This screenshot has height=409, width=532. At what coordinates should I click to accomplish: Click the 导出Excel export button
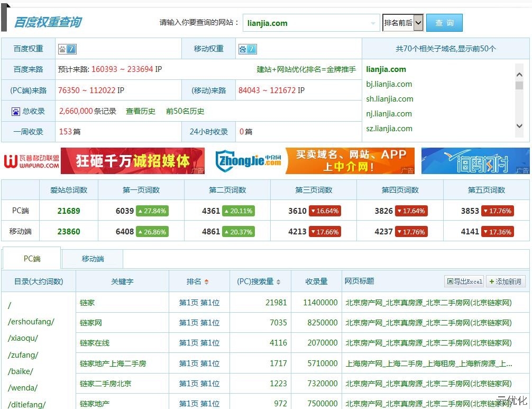[x=464, y=281]
